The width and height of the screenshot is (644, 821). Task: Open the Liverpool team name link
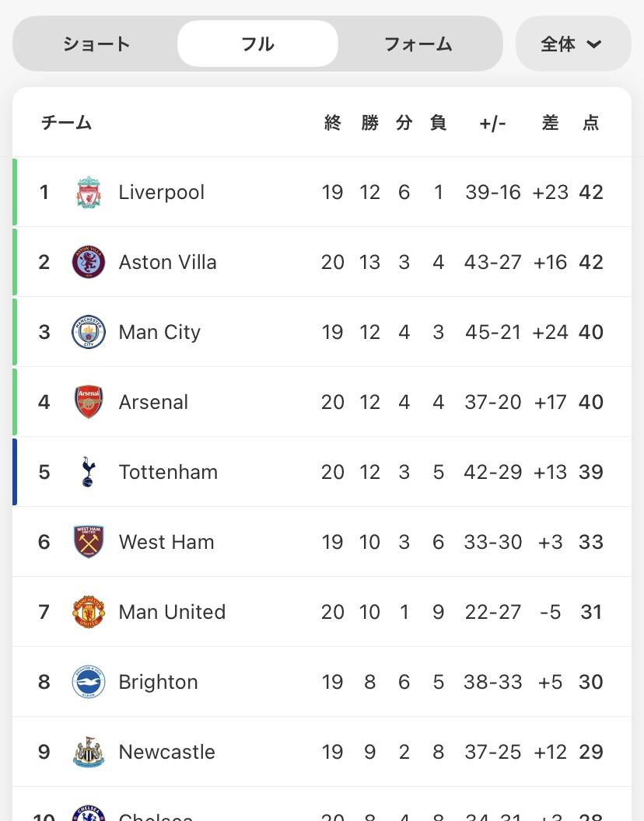[x=162, y=192]
